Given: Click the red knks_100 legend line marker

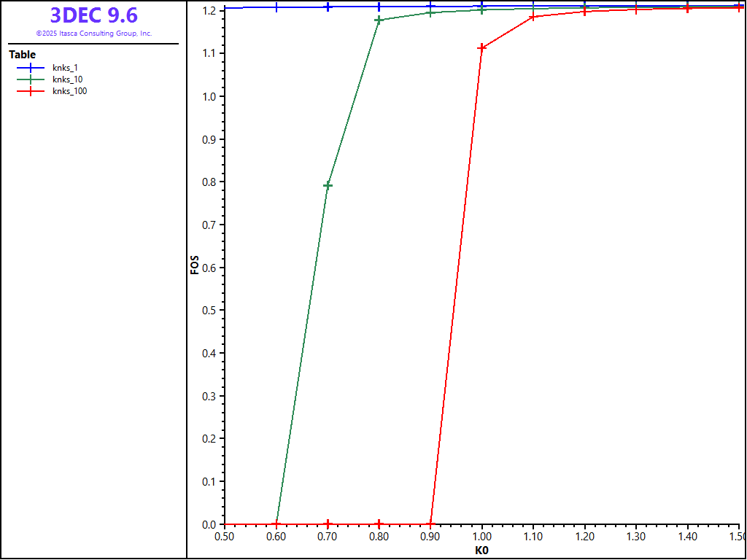Looking at the screenshot, I should tap(31, 91).
